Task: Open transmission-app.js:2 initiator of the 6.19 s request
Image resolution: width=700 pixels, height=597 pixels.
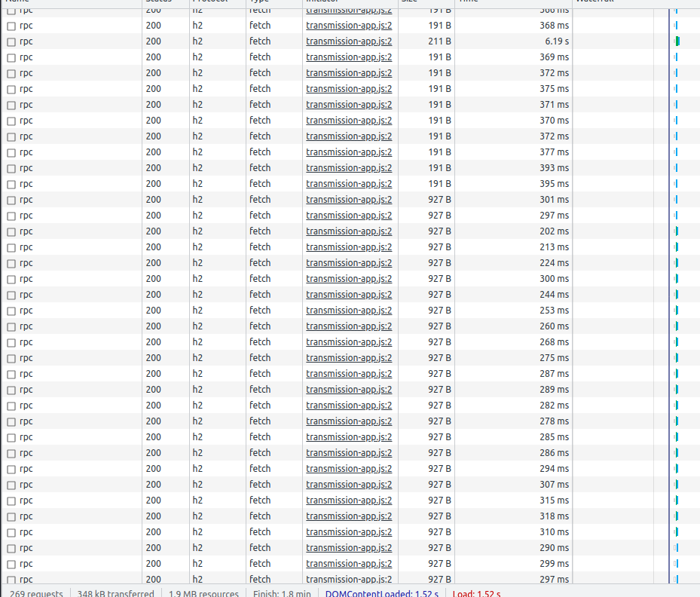Action: (349, 41)
